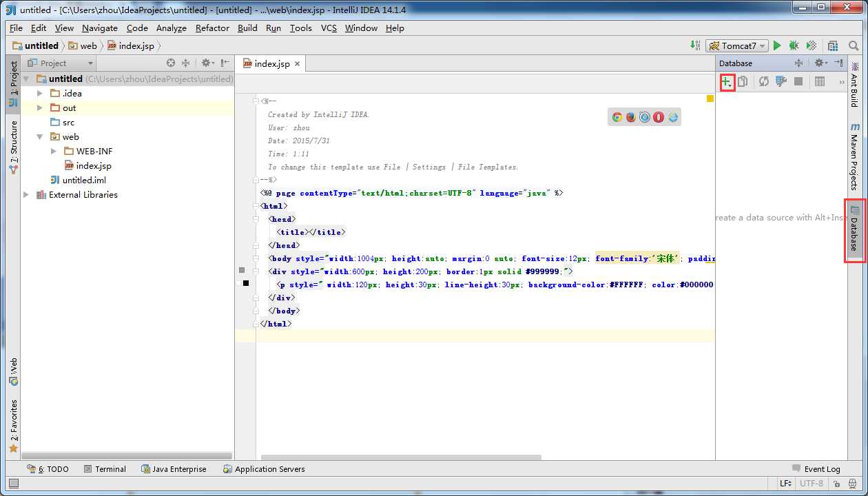Add a new data source with green plus
The image size is (868, 496).
(727, 82)
